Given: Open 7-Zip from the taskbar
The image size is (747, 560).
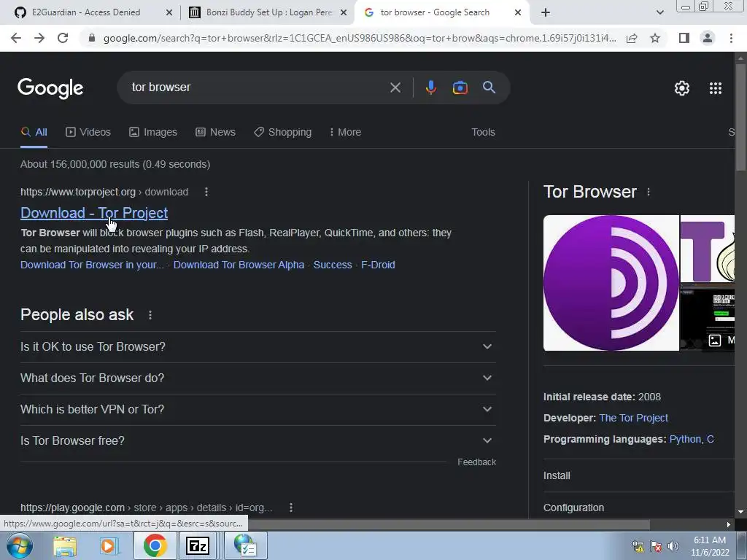Looking at the screenshot, I should 197,545.
